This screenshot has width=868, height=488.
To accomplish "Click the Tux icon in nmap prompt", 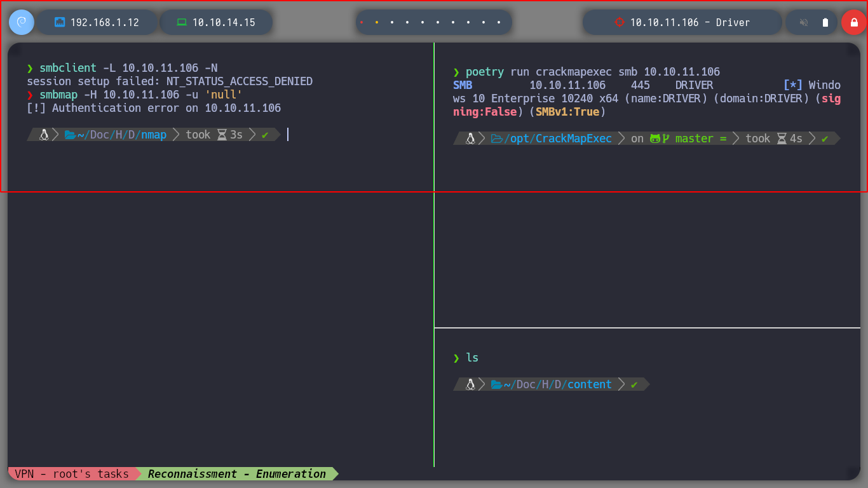I will [x=44, y=135].
